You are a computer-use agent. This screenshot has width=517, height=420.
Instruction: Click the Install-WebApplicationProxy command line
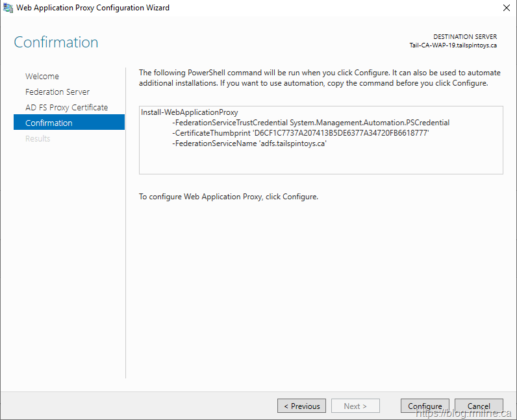tap(190, 112)
